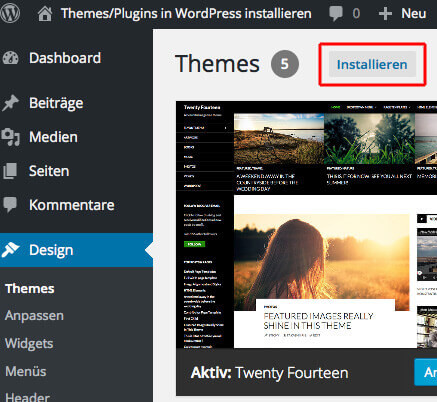The image size is (437, 402).
Task: Click the Kommentare speech bubble icon
Action: (x=10, y=205)
